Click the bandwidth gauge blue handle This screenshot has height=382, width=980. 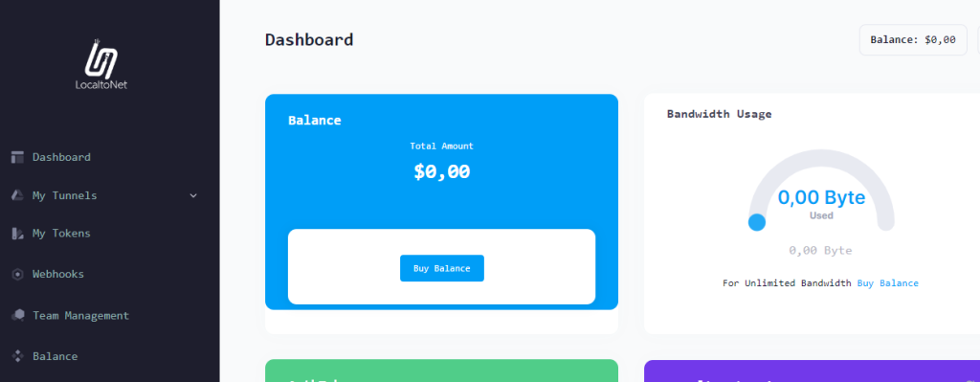coord(757,222)
